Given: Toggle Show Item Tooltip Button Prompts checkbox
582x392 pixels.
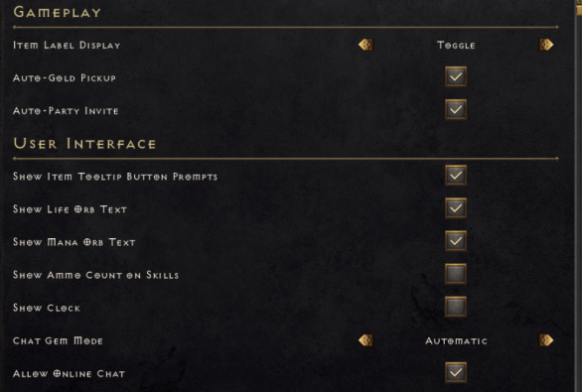Looking at the screenshot, I should pyautogui.click(x=456, y=175).
